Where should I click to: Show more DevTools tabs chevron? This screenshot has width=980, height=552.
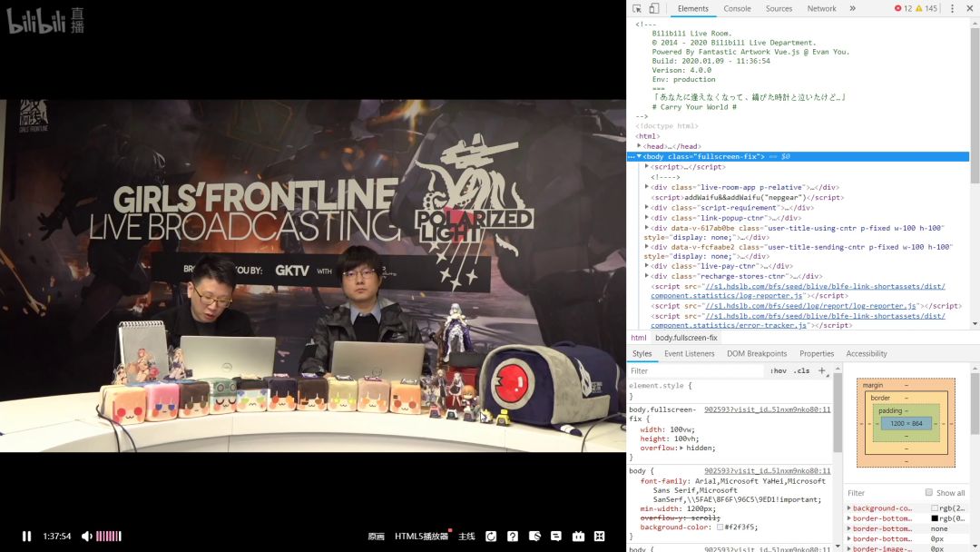point(852,9)
